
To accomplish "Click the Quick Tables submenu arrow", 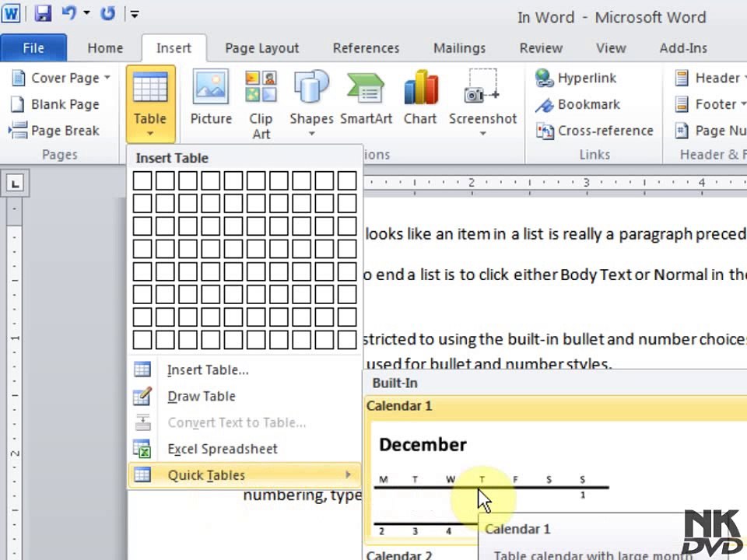I will coord(349,474).
